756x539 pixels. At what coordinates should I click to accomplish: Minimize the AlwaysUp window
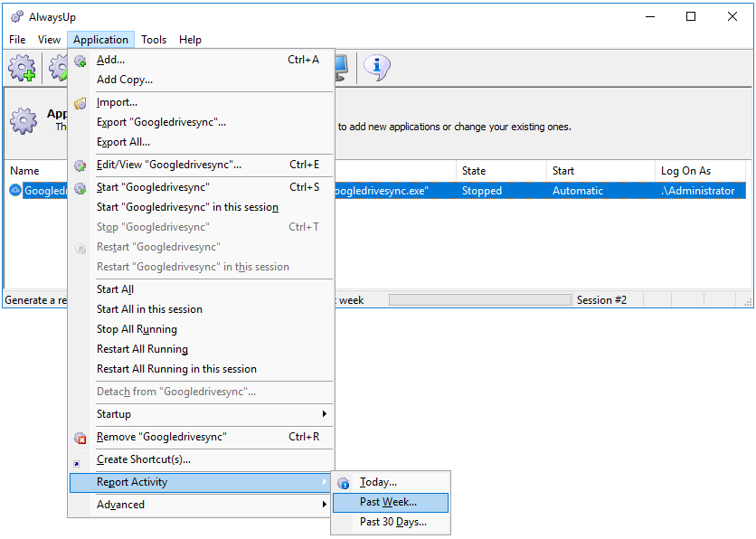point(650,17)
